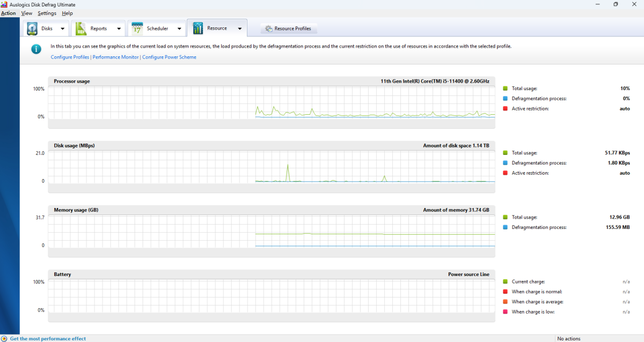Click the Resource chart icon
Image resolution: width=644 pixels, height=342 pixels.
pos(198,28)
